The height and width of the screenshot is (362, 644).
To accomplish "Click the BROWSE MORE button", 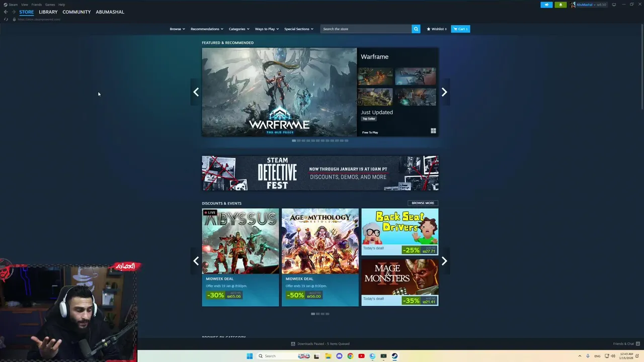I will pyautogui.click(x=423, y=203).
